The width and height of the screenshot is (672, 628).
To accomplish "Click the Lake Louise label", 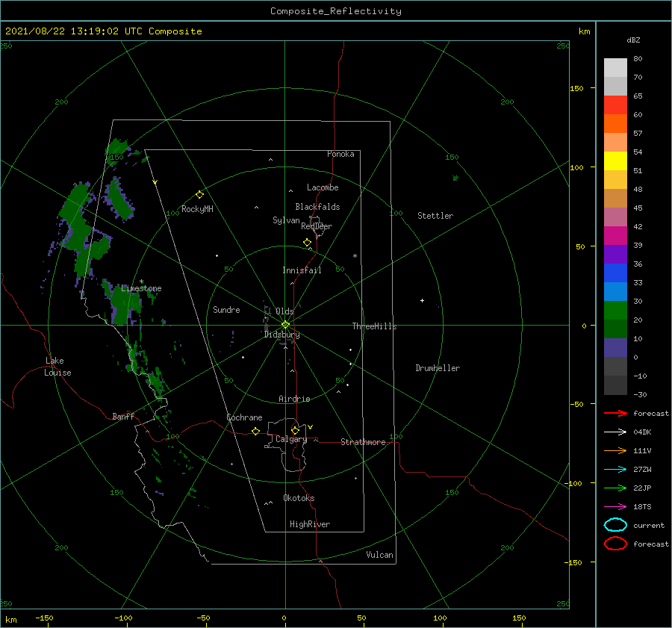I will pyautogui.click(x=57, y=367).
